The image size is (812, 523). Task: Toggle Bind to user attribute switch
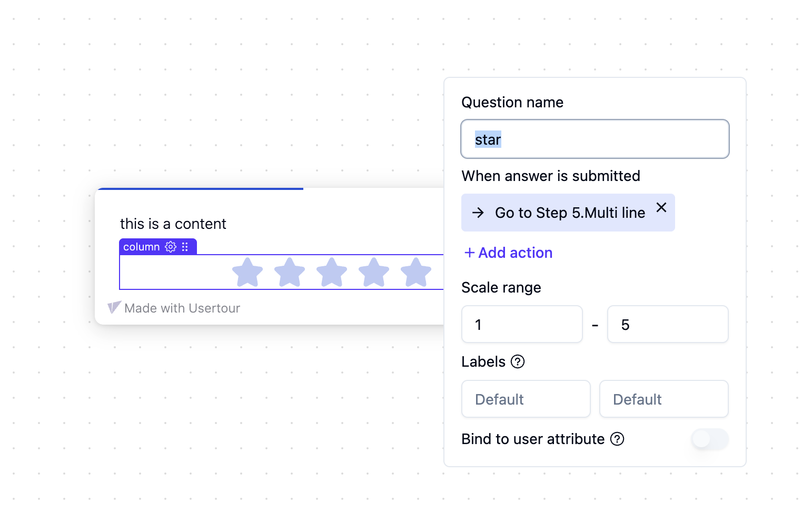pos(709,439)
